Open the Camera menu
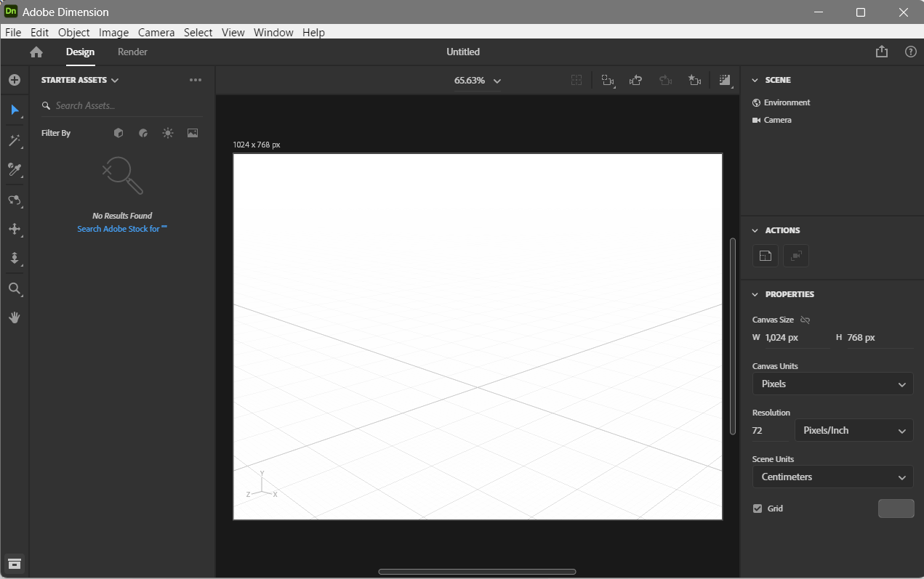The height and width of the screenshot is (579, 924). point(156,32)
